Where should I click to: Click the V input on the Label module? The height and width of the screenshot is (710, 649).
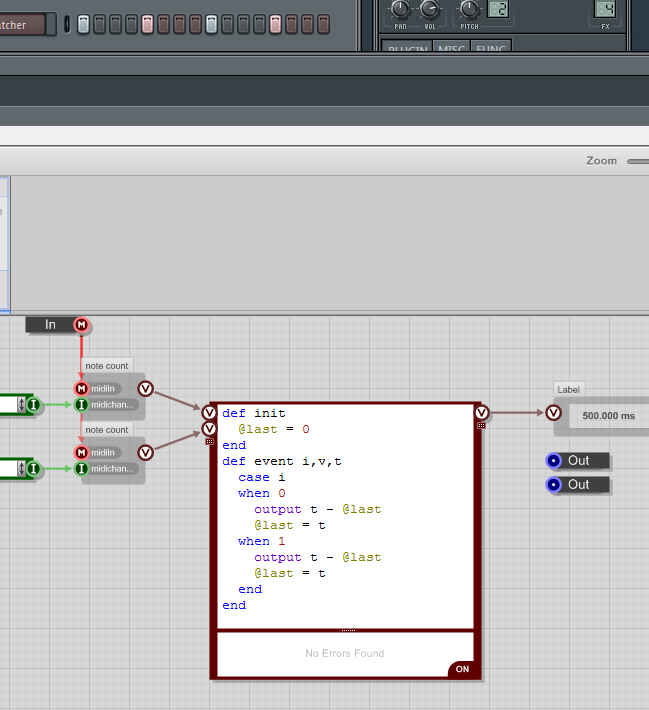click(x=554, y=412)
